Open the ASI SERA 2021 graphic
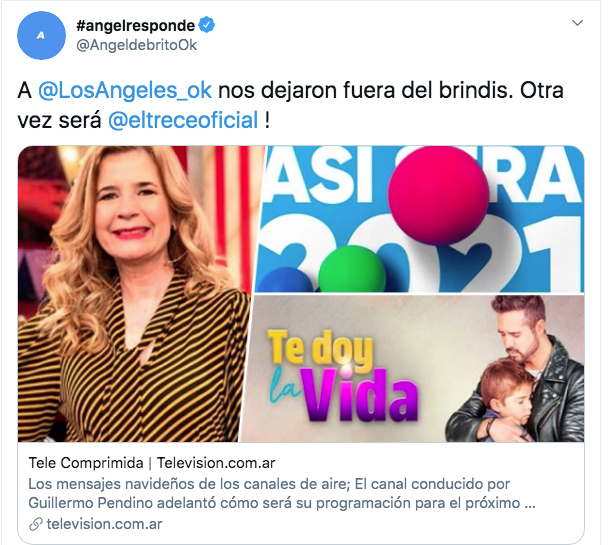The height and width of the screenshot is (545, 608). coord(421,219)
